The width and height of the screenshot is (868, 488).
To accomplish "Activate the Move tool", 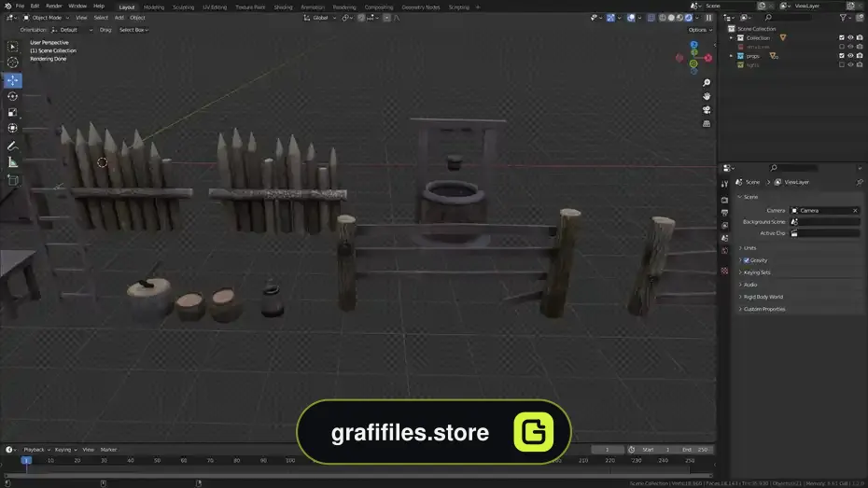I will (x=12, y=80).
